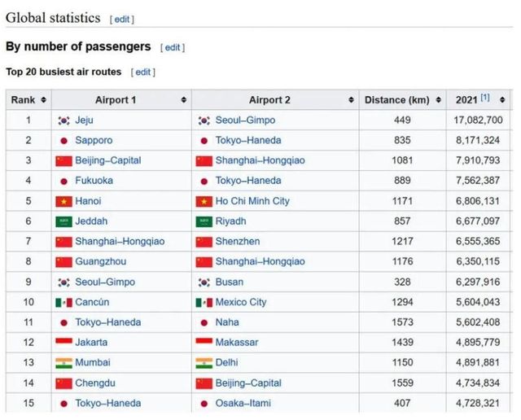Open the Riyadh airport link
This screenshot has height=420, width=521.
pos(231,221)
